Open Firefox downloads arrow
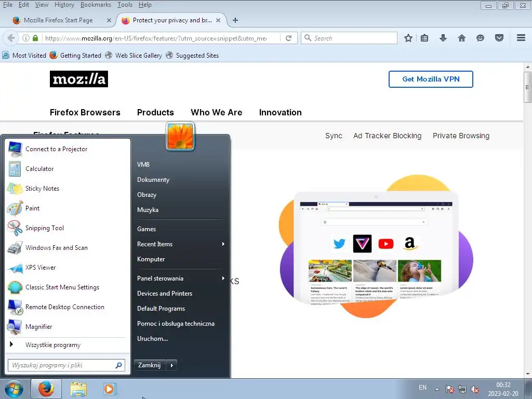Viewport: 532px width, 399px height. click(x=443, y=38)
